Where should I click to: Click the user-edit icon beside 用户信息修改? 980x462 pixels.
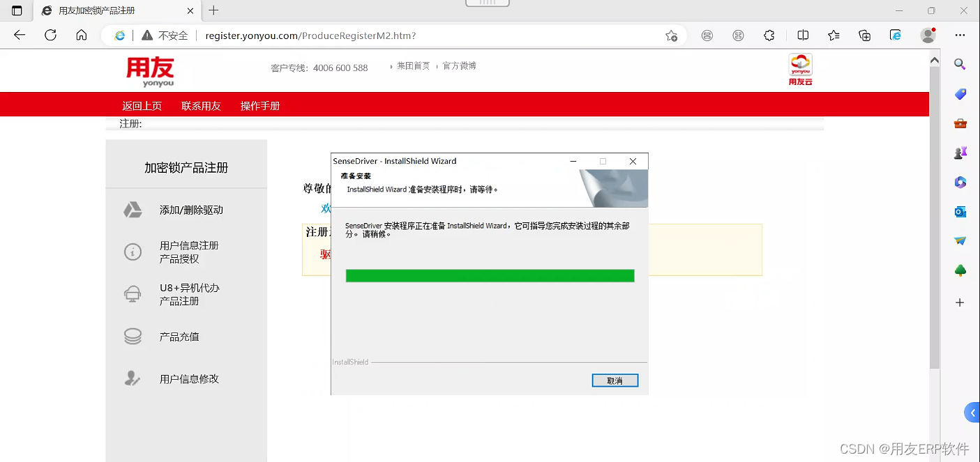pyautogui.click(x=133, y=378)
